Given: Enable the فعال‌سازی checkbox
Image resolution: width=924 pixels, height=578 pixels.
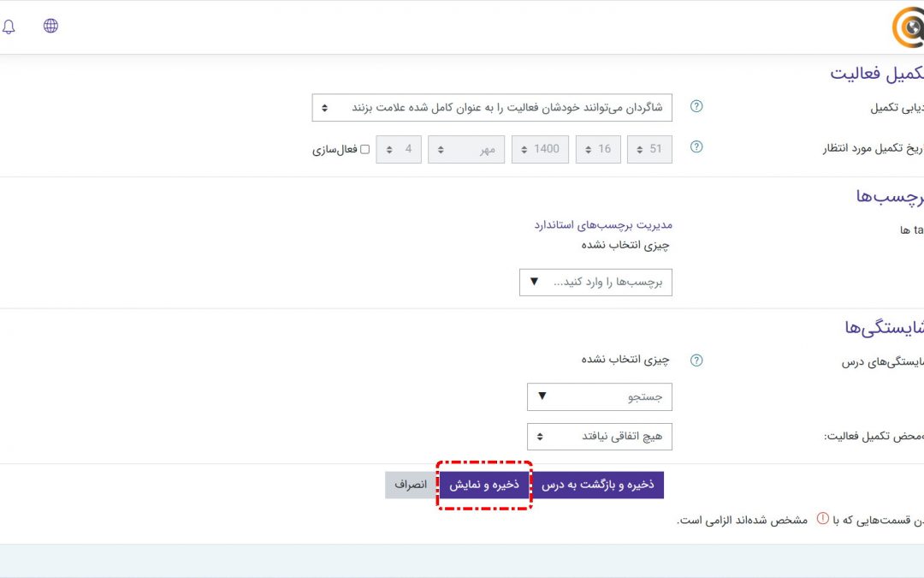Looking at the screenshot, I should coord(365,149).
